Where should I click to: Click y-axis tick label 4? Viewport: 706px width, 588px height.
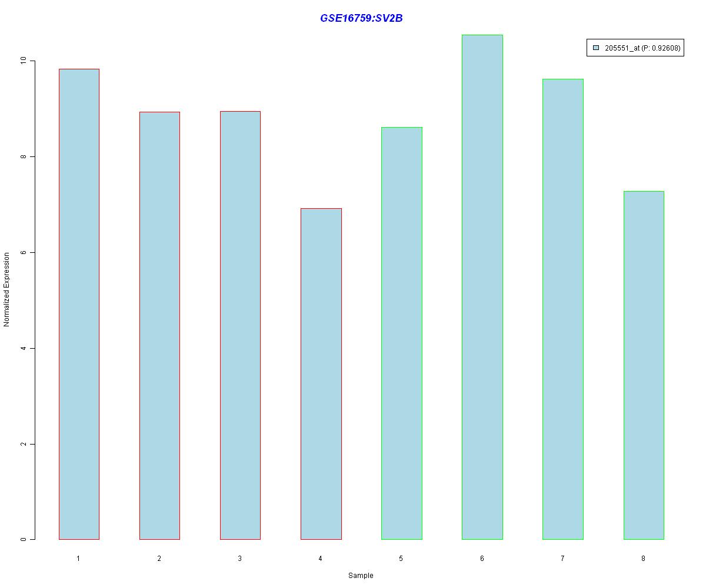point(24,348)
